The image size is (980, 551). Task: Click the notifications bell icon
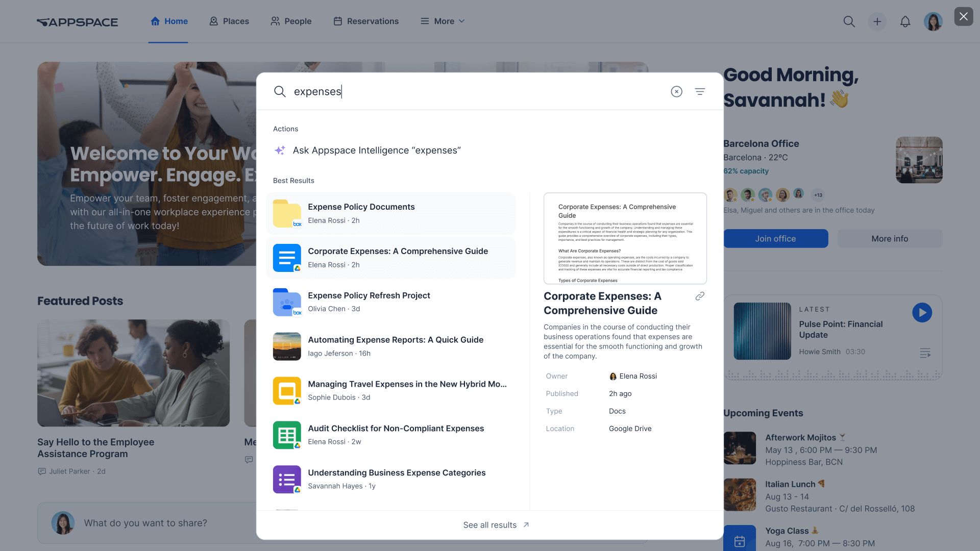click(905, 21)
